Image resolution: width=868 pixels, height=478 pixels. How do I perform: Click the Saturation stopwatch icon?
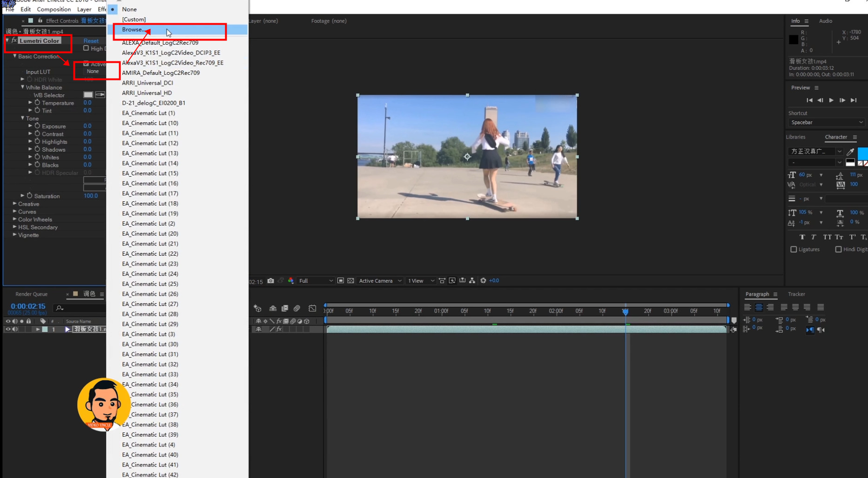(x=29, y=196)
